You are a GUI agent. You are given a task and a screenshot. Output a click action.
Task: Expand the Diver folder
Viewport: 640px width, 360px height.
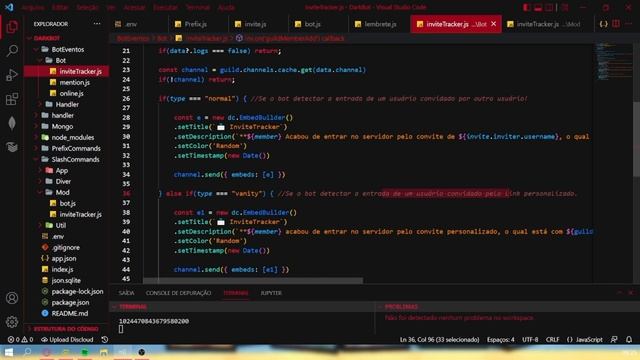coord(67,182)
